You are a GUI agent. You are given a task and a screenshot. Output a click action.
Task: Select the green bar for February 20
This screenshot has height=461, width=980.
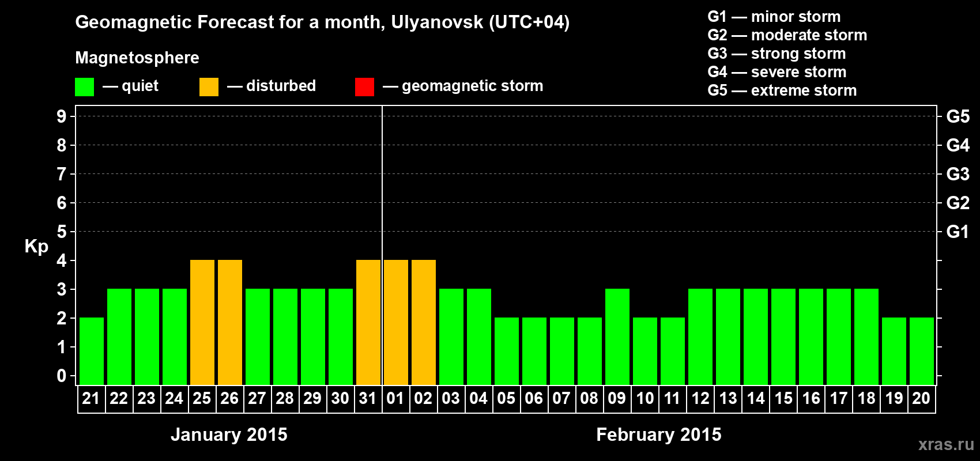pyautogui.click(x=922, y=351)
